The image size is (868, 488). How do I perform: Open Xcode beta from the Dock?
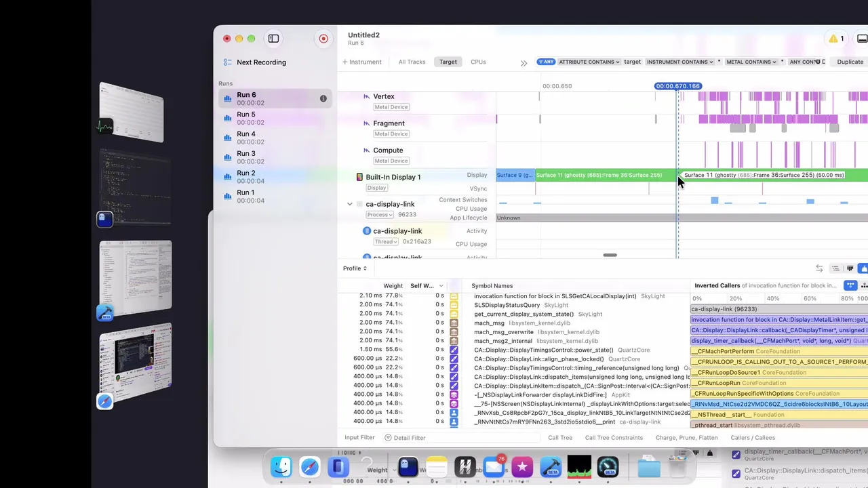tap(551, 467)
